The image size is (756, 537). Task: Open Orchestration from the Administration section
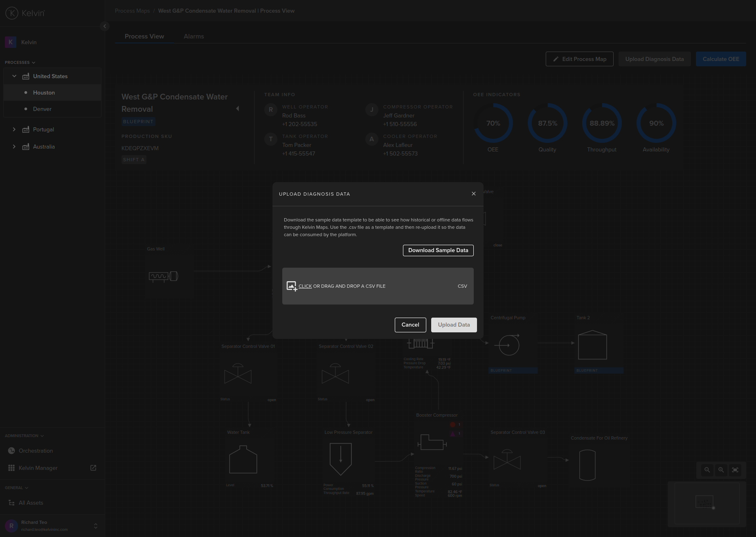click(36, 451)
